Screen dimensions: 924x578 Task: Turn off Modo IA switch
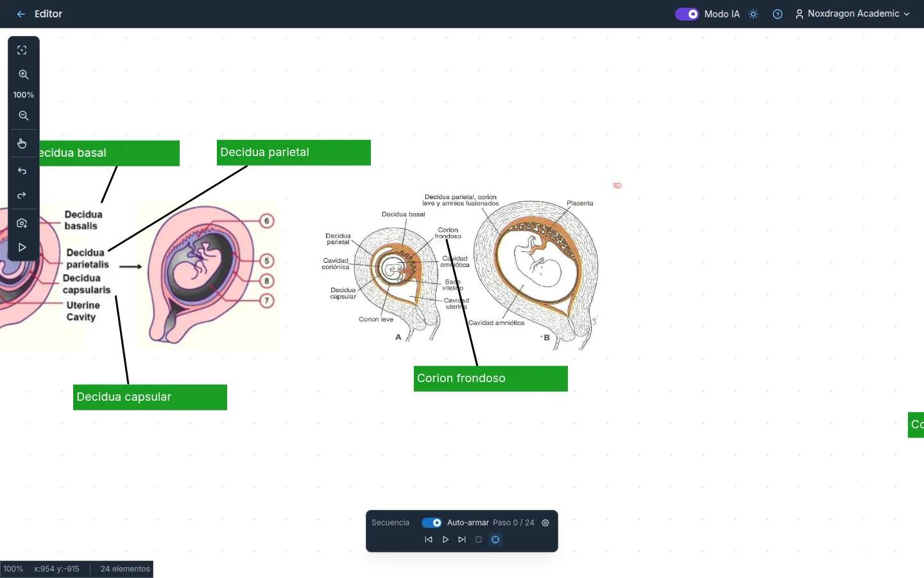coord(687,14)
